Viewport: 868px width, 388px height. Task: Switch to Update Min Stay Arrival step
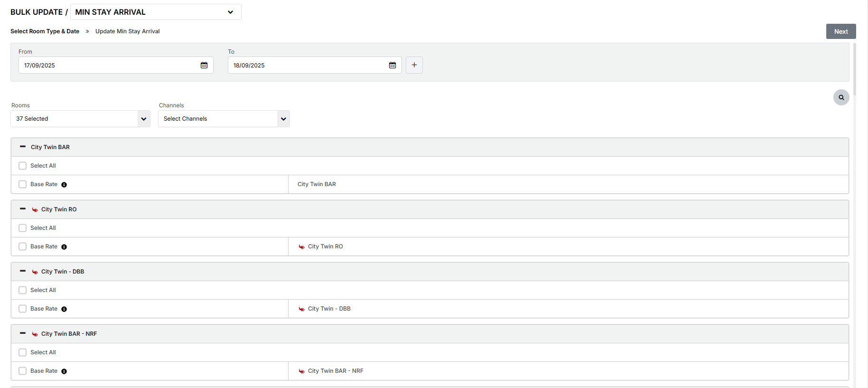127,31
